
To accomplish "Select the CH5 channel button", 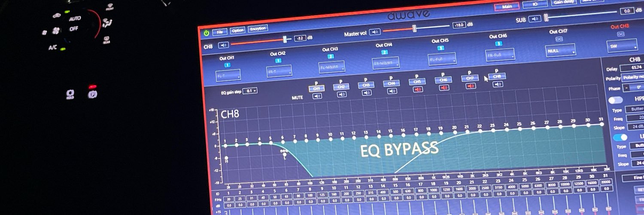I will (x=417, y=81).
